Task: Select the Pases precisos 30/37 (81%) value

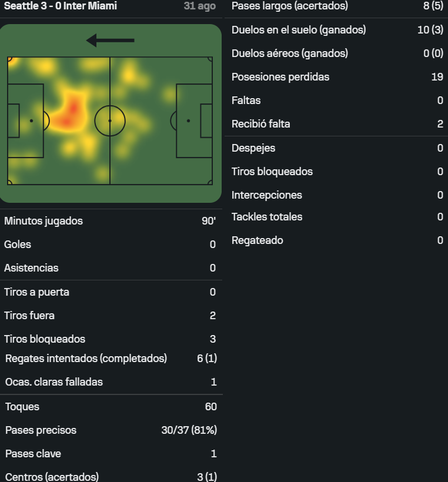Action: (x=189, y=430)
